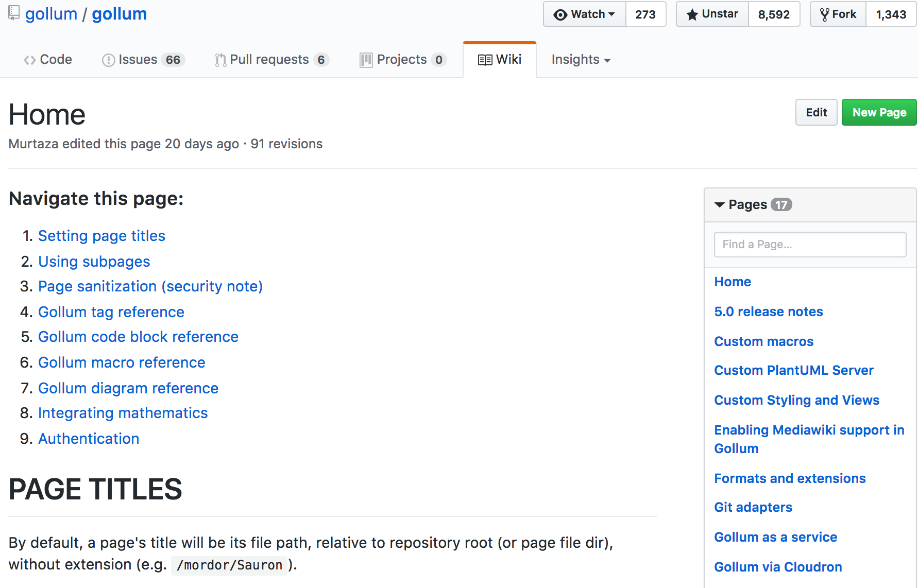This screenshot has height=588, width=918.
Task: Open the Code tab
Action: click(48, 60)
